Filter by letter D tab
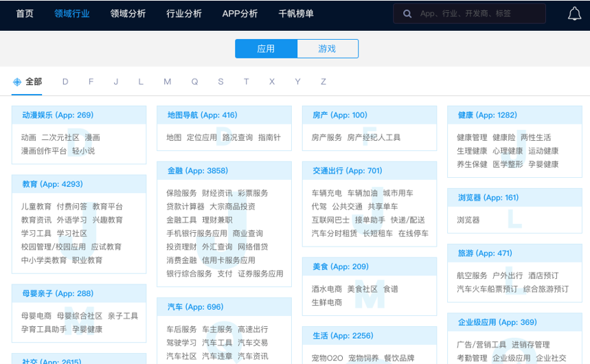This screenshot has width=590, height=364. (65, 82)
